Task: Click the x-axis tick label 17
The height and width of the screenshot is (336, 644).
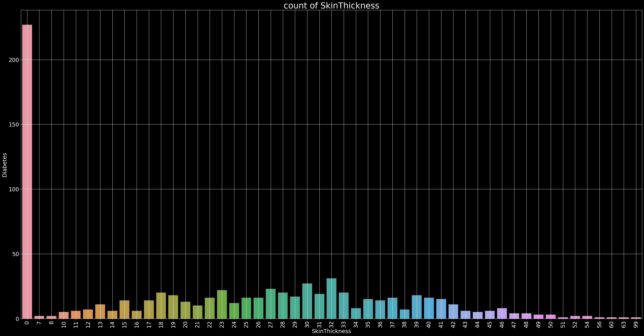Action: [x=149, y=324]
